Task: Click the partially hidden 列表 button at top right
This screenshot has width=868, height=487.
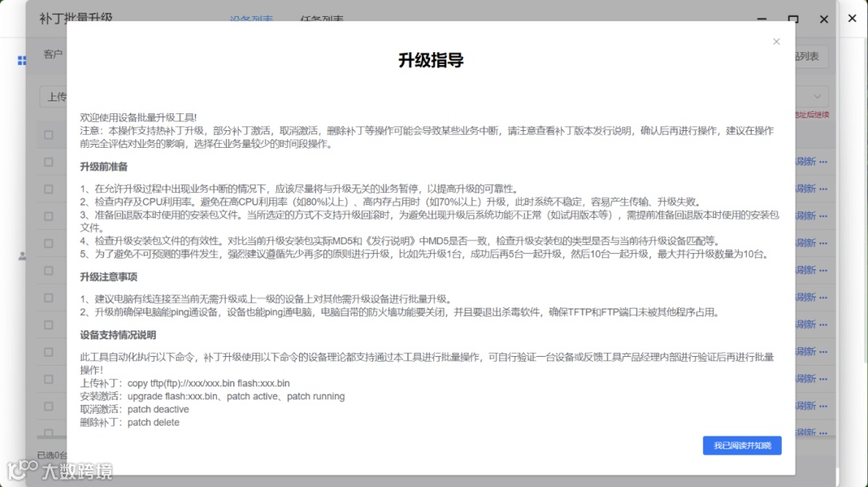Action: tap(812, 56)
